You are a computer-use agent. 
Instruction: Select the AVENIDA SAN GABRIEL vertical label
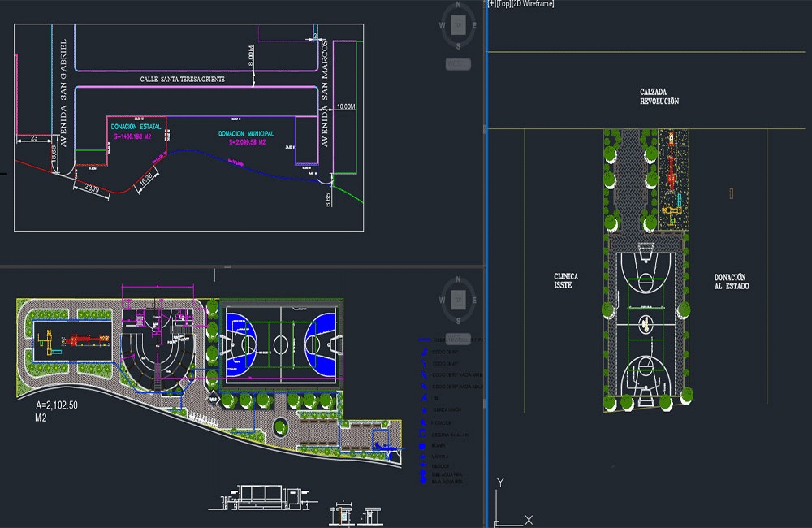pos(63,93)
